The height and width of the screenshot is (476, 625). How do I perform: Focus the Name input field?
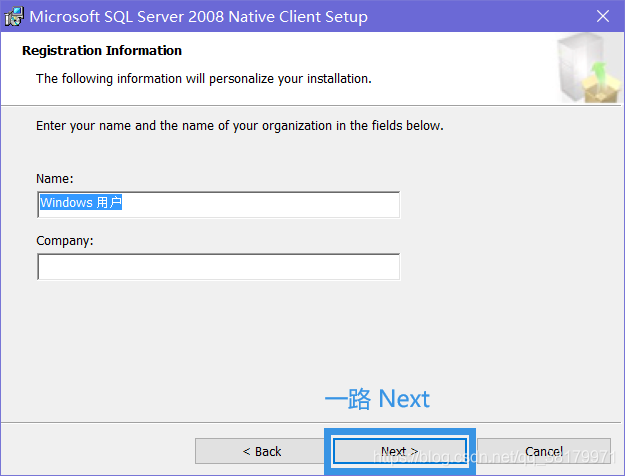click(218, 205)
